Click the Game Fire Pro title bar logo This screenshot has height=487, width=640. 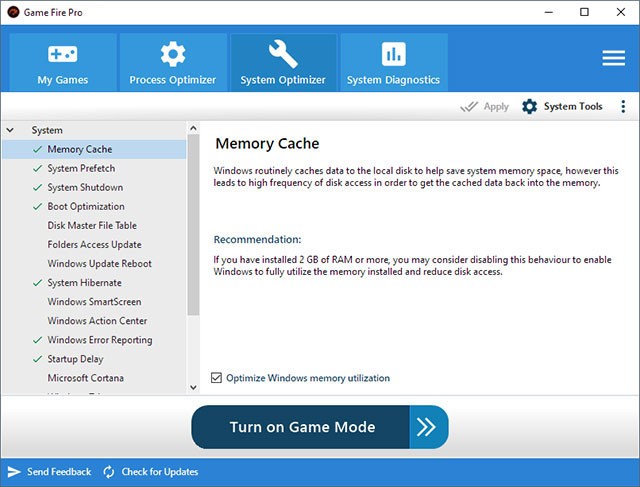click(x=13, y=12)
